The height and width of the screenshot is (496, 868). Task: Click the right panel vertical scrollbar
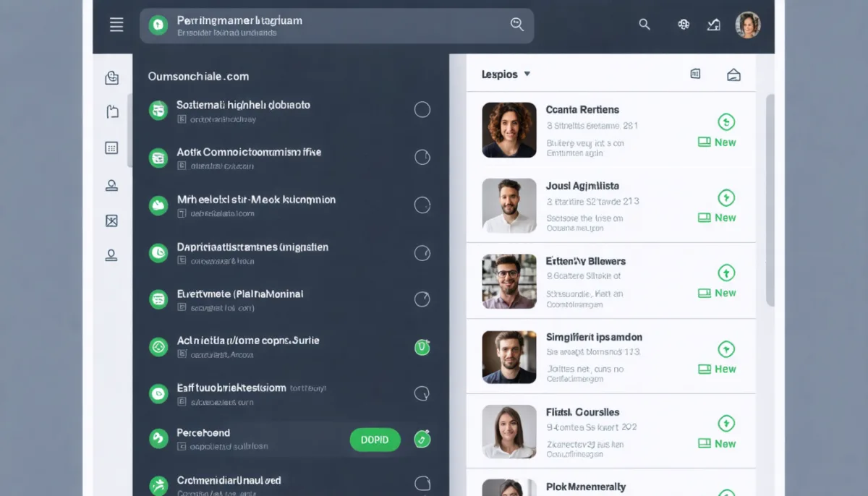coord(770,199)
